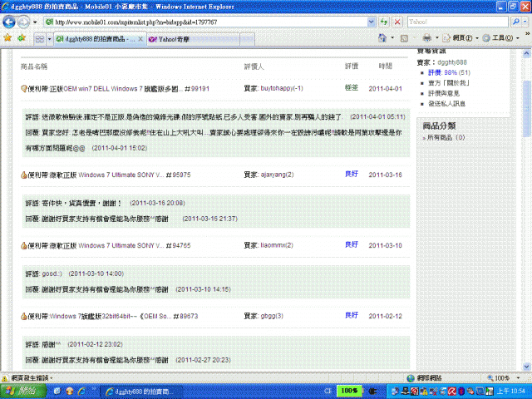This screenshot has width=532, height=399.
Task: Refresh the page with the green arrows icon
Action: pos(384,22)
